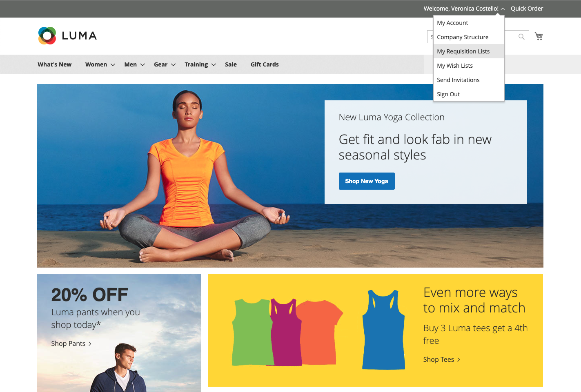Click the Luma logo
Viewport: 581px width, 392px height.
(x=67, y=36)
